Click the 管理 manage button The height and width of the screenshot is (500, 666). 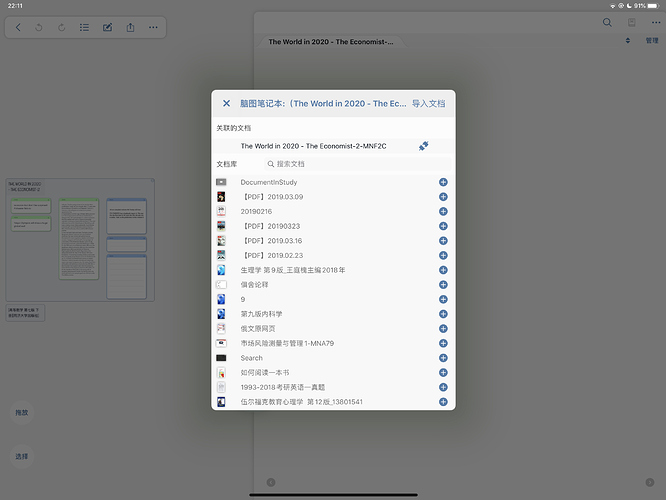[x=652, y=41]
